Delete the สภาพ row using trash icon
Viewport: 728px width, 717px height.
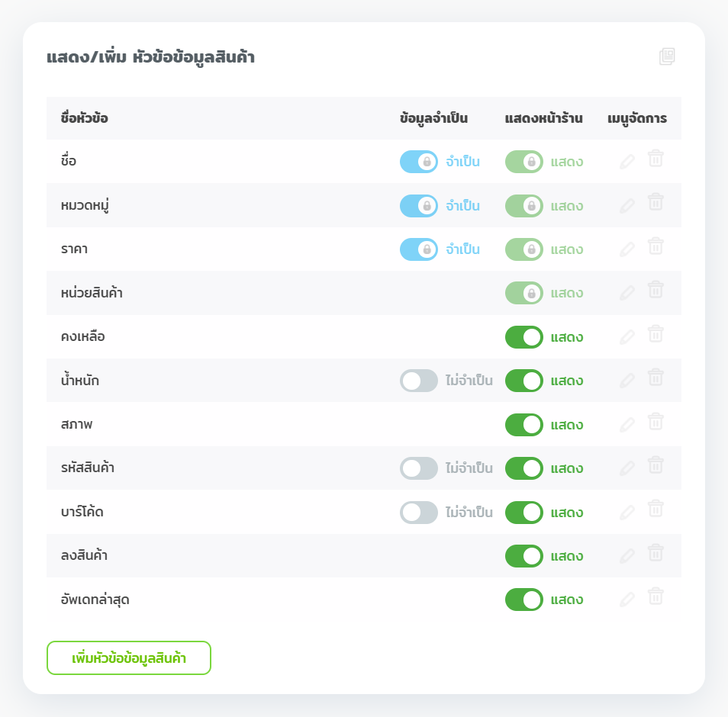(x=656, y=422)
